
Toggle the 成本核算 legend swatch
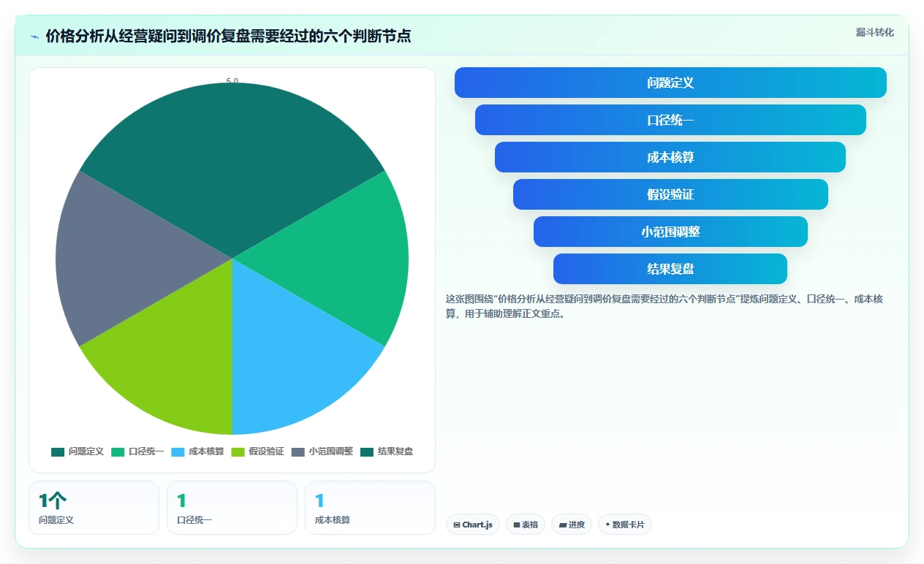pos(178,451)
